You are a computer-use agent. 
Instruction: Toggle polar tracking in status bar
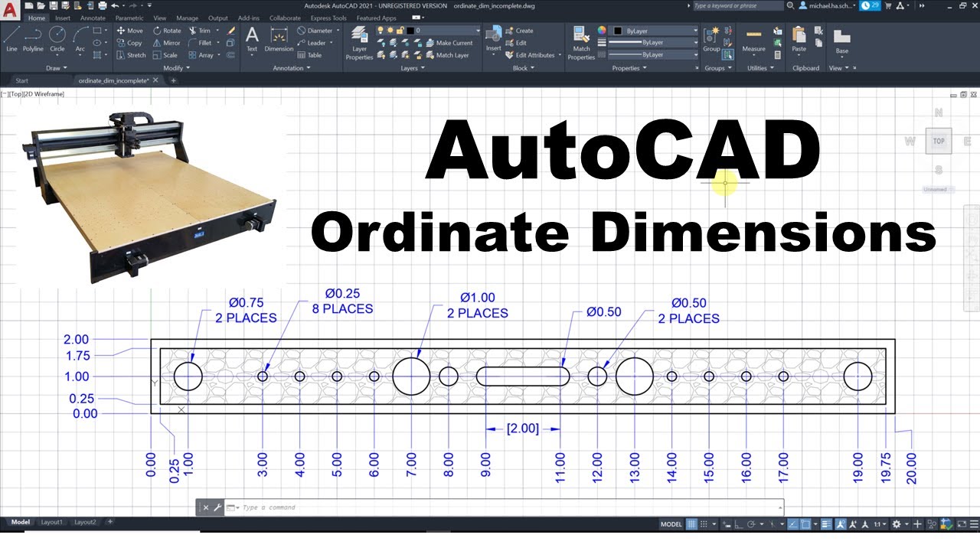[x=752, y=524]
